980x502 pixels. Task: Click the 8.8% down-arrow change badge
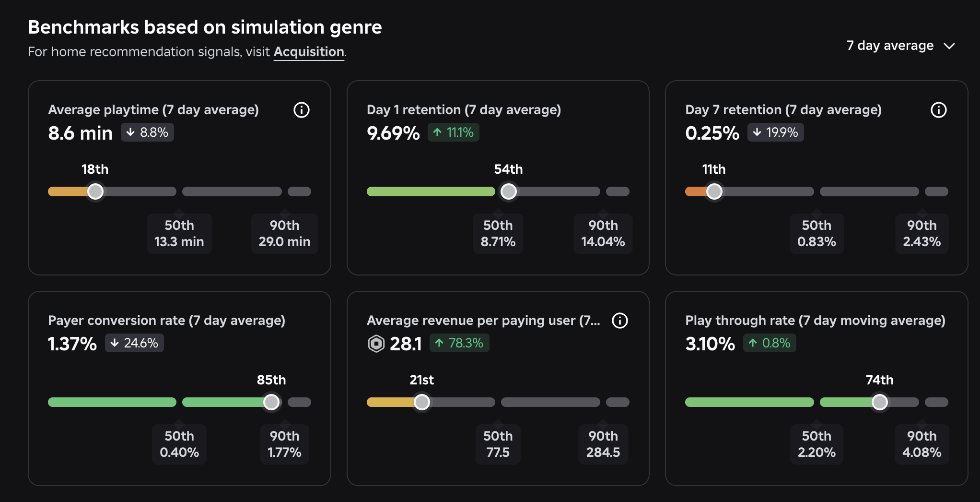147,132
